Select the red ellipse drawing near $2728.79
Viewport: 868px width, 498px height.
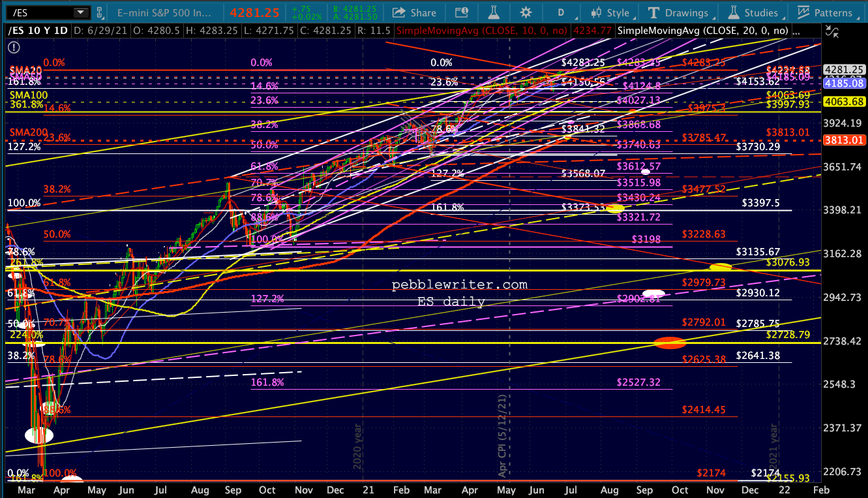670,343
